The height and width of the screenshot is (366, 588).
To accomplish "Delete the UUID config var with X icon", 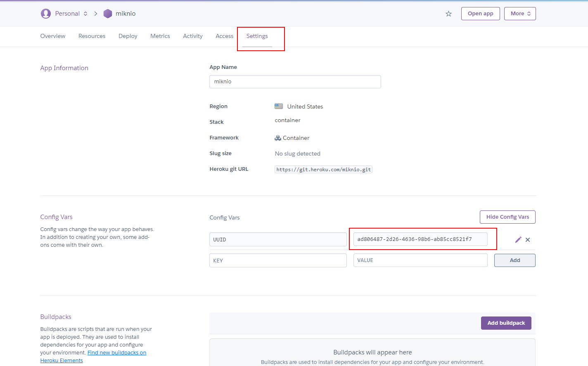I will (528, 240).
